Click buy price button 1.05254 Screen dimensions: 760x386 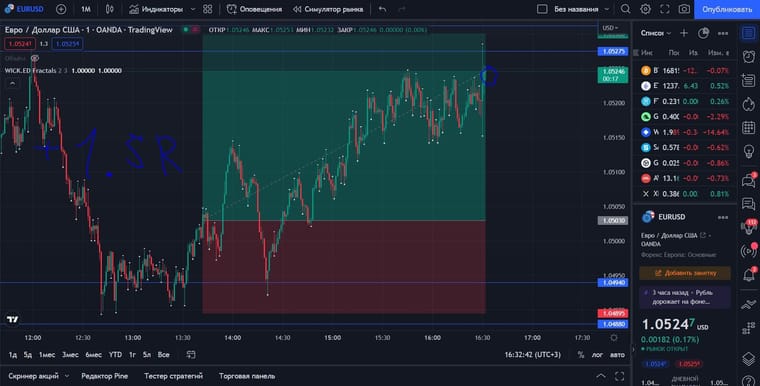tap(67, 44)
